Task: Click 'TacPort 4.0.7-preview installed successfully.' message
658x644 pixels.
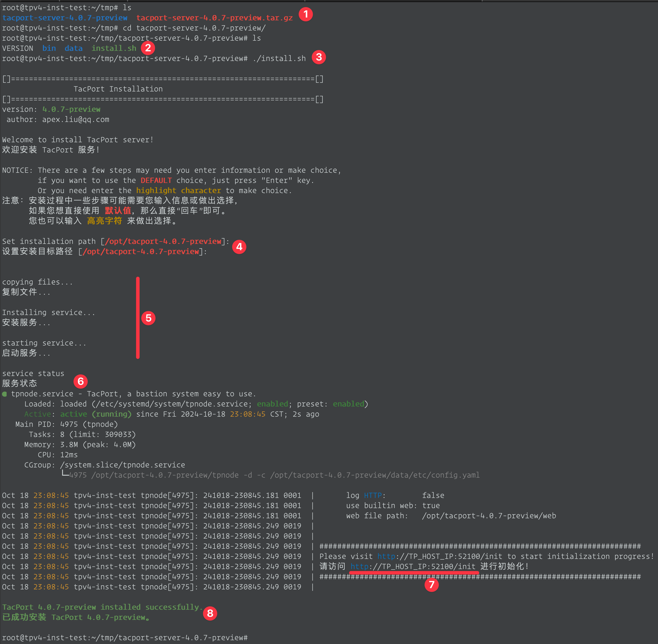Action: (x=102, y=607)
